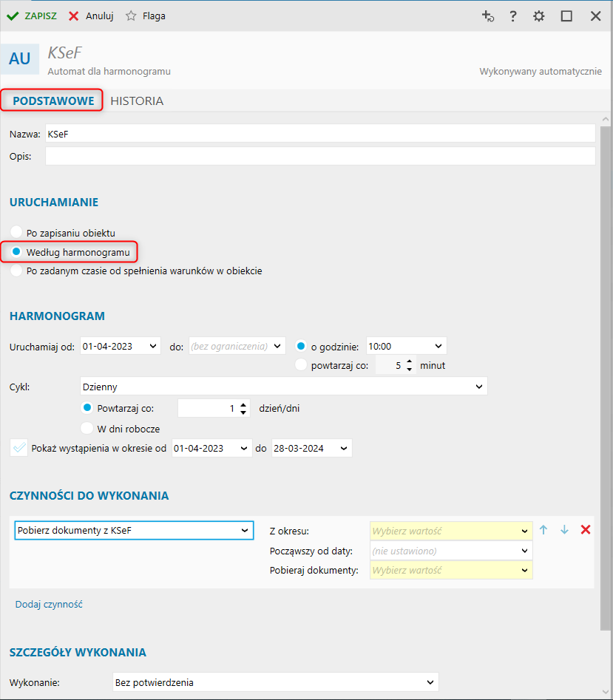This screenshot has width=613, height=700.
Task: Open window settings gear icon
Action: click(x=539, y=16)
